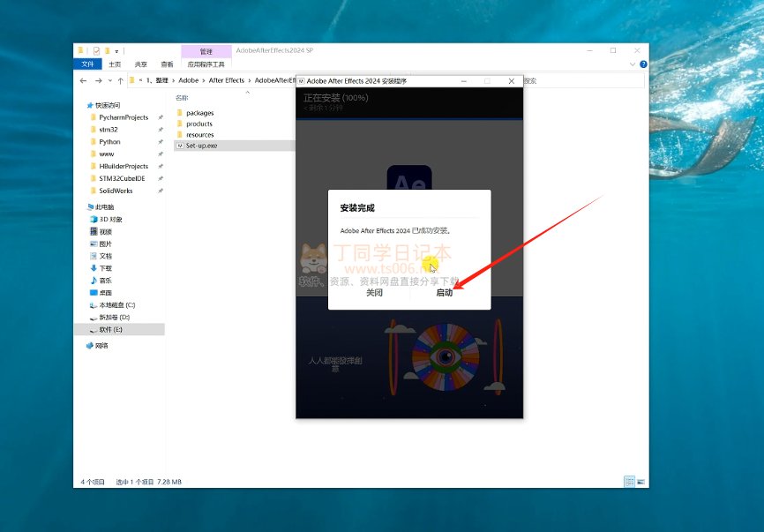Click the Explorer back arrow
The width and height of the screenshot is (764, 532).
[x=81, y=80]
